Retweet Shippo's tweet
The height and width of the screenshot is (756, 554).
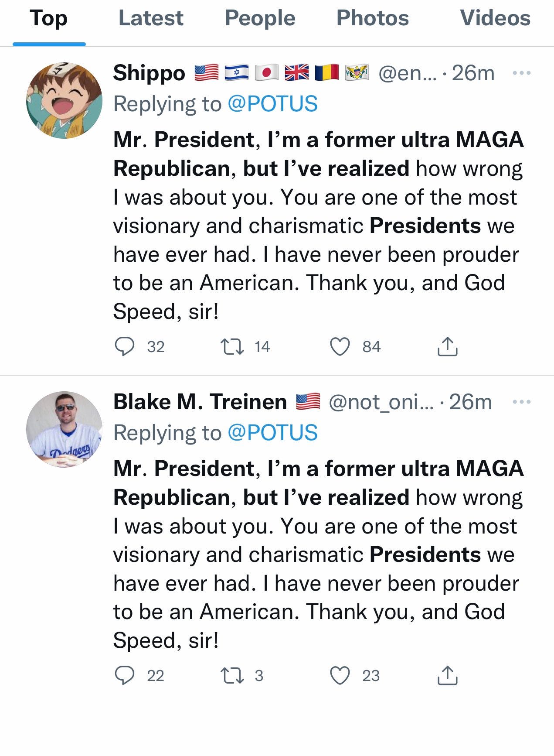click(x=232, y=347)
